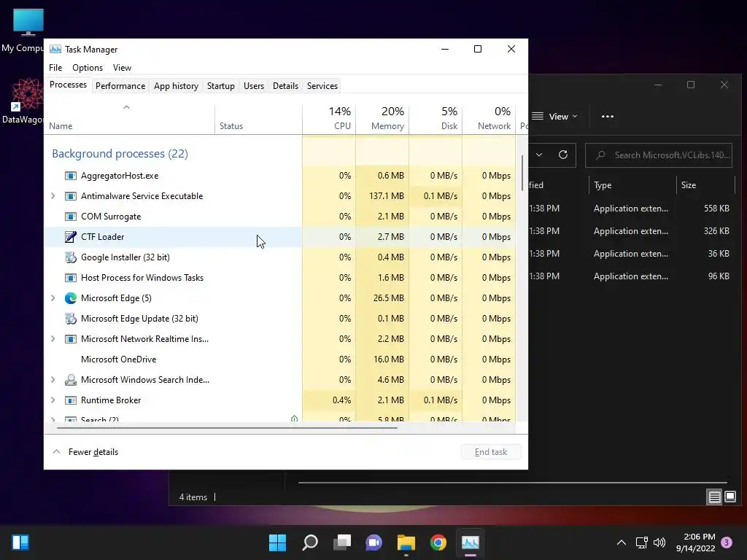
Task: Expand the Microsoft Windows Search Indexer process
Action: [x=53, y=379]
